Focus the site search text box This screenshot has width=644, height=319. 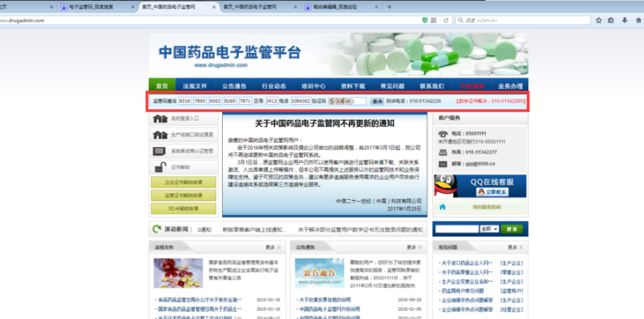(457, 229)
